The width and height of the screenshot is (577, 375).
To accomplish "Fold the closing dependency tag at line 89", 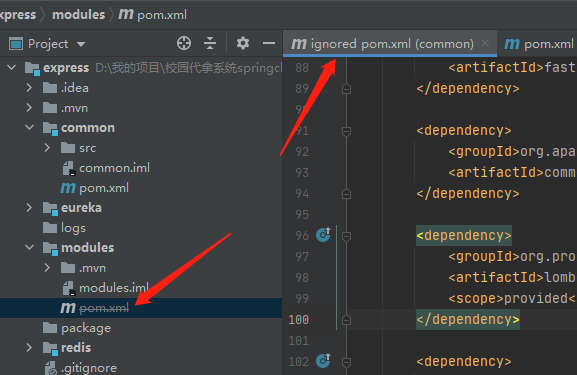I will pyautogui.click(x=346, y=89).
